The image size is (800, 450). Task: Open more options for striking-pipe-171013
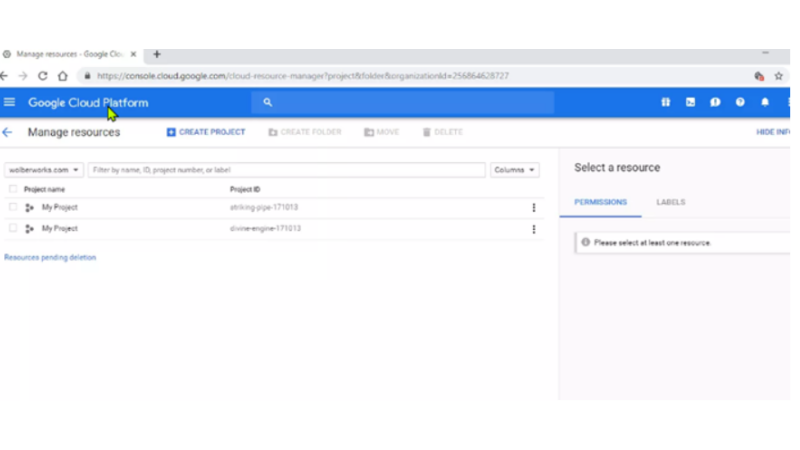(534, 208)
